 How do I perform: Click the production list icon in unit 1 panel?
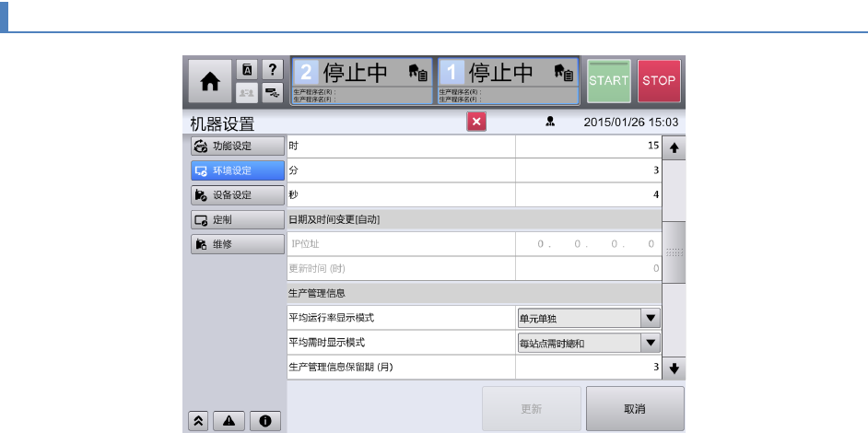pyautogui.click(x=564, y=73)
